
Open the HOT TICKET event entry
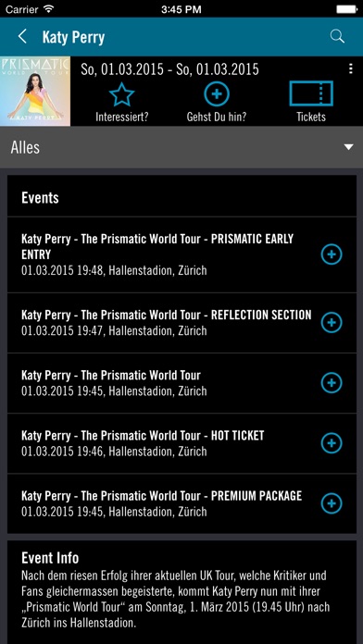point(181,443)
